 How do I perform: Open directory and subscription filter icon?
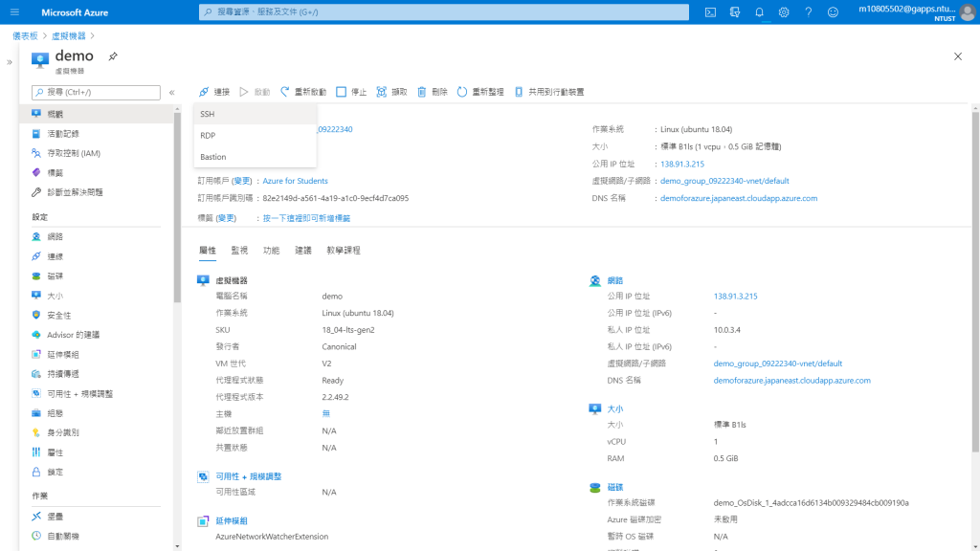pos(735,11)
